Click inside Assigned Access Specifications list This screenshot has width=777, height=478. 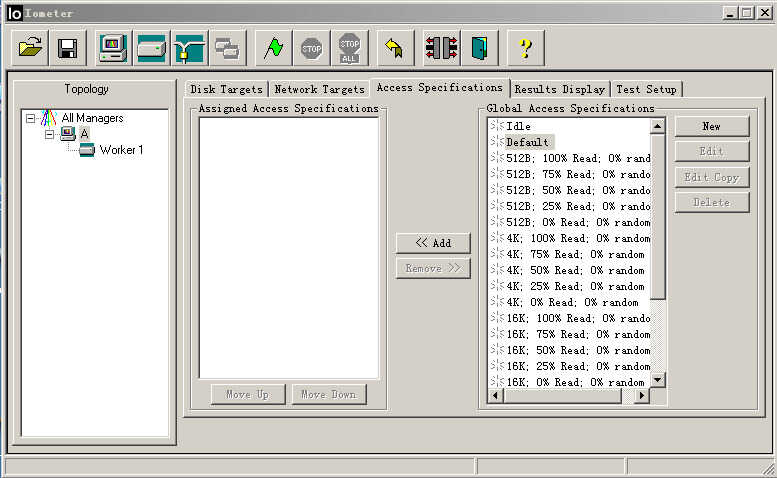pyautogui.click(x=289, y=248)
